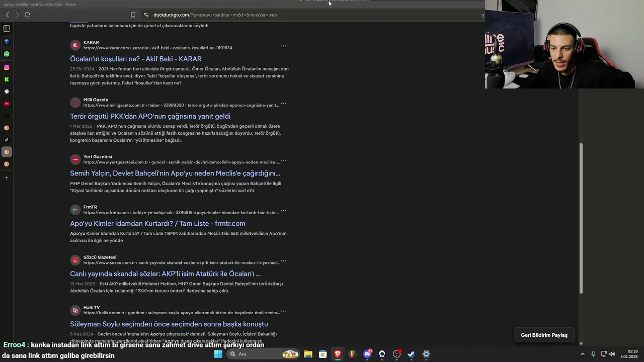The width and height of the screenshot is (644, 362).
Task: Open "Apo'yu Kimler İdamdan Kurtardı?" result
Action: pyautogui.click(x=157, y=224)
